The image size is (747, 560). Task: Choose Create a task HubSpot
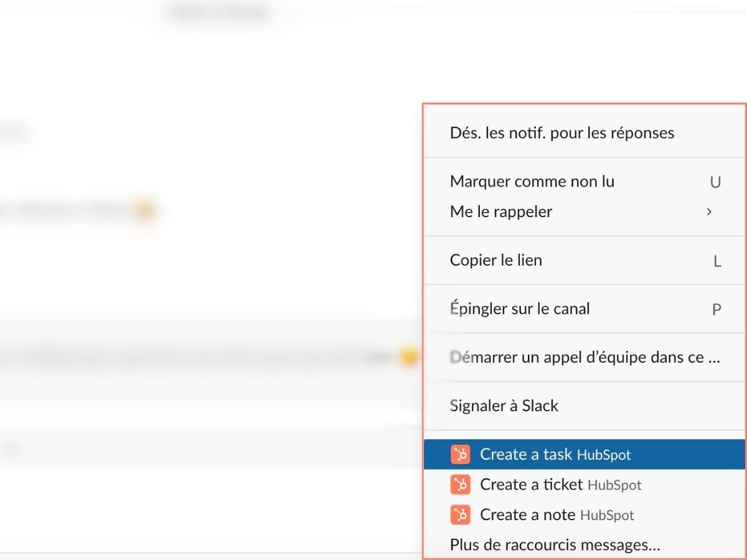[x=585, y=454]
